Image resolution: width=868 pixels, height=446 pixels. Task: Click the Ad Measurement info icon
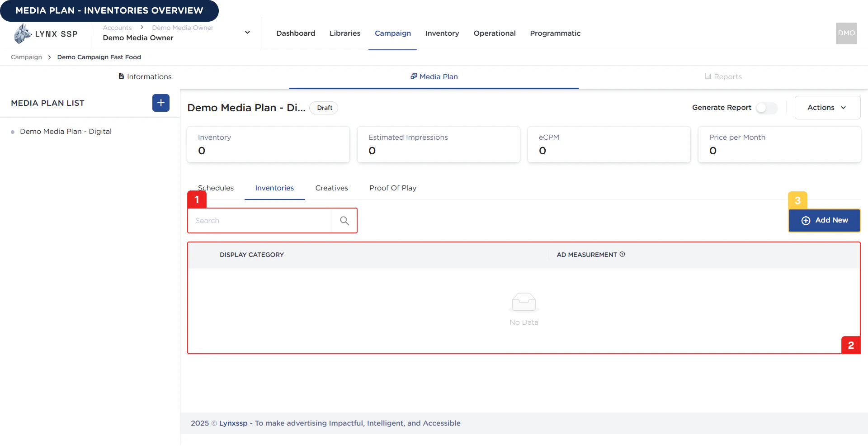click(x=623, y=254)
